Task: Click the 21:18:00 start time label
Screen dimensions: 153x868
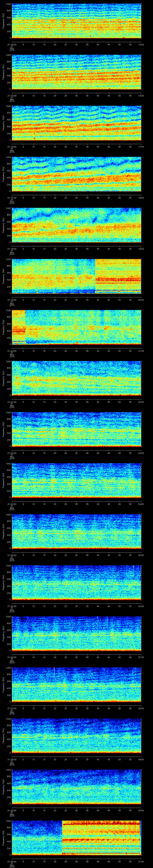Action: 12,249
